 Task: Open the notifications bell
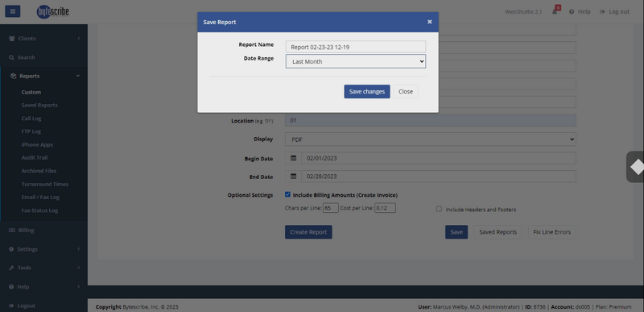555,11
